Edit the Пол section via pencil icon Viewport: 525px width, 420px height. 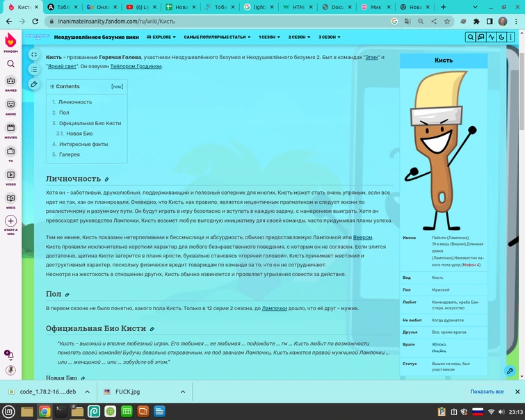67,295
